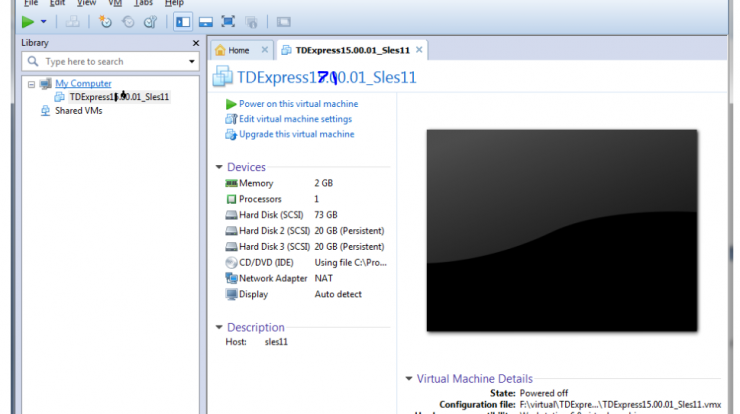Click the Shared VMs icon
Image resolution: width=740 pixels, height=414 pixels.
coord(45,110)
